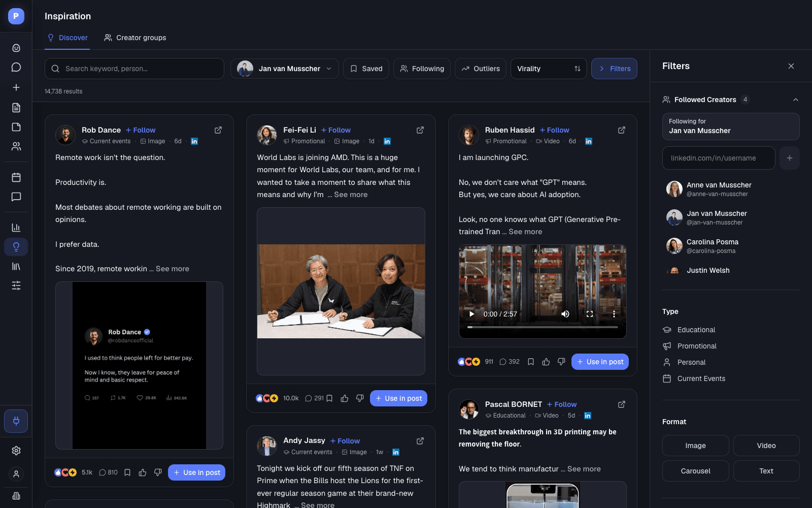
Task: Select Anne van Musscher in followed creators
Action: click(731, 189)
